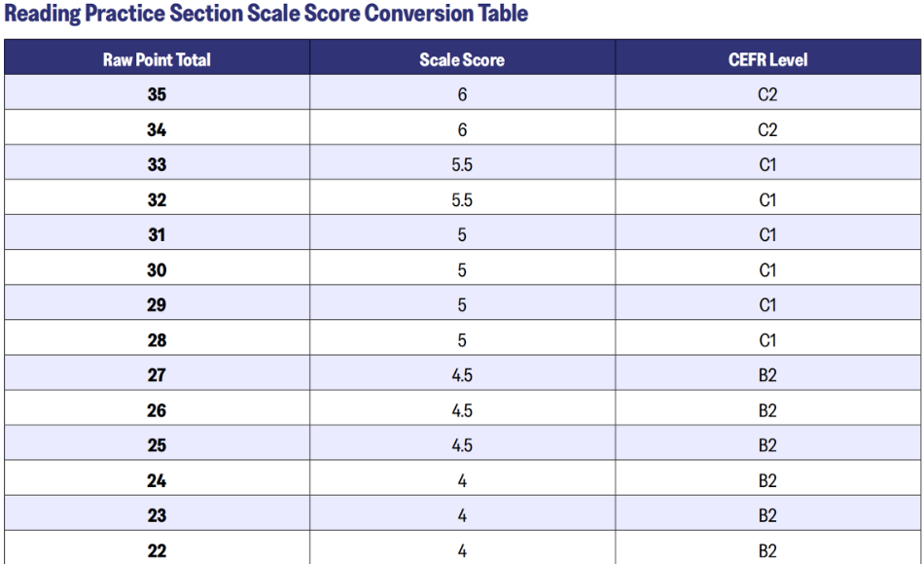Select raw point total 25 cell
The image size is (924, 564).
pyautogui.click(x=157, y=444)
